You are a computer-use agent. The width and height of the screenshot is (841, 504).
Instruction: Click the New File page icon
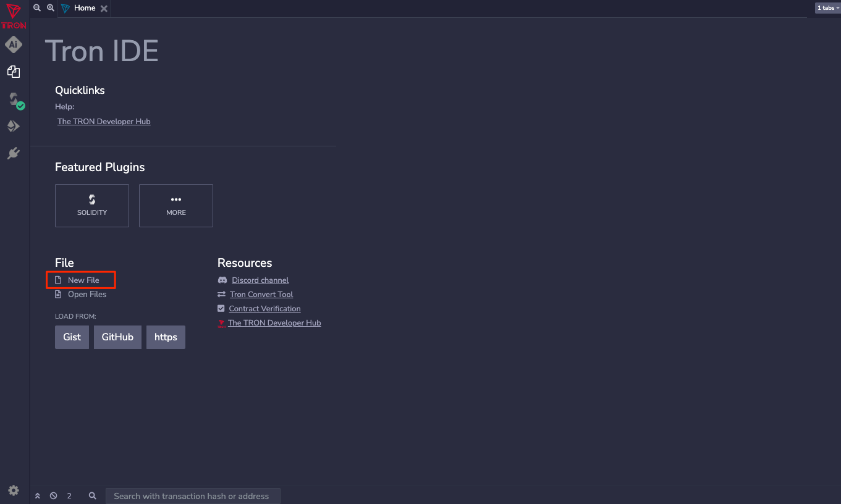coord(59,280)
